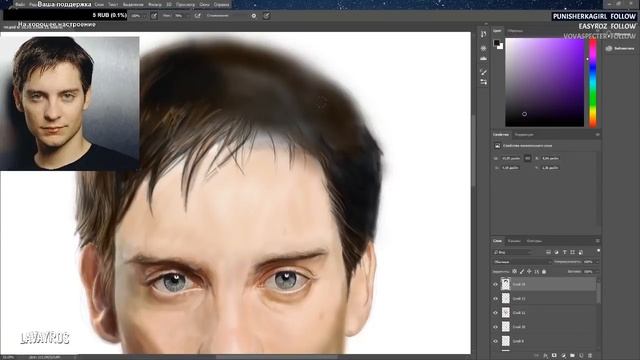
Task: Hide the Слой 11 layer
Action: 496,313
